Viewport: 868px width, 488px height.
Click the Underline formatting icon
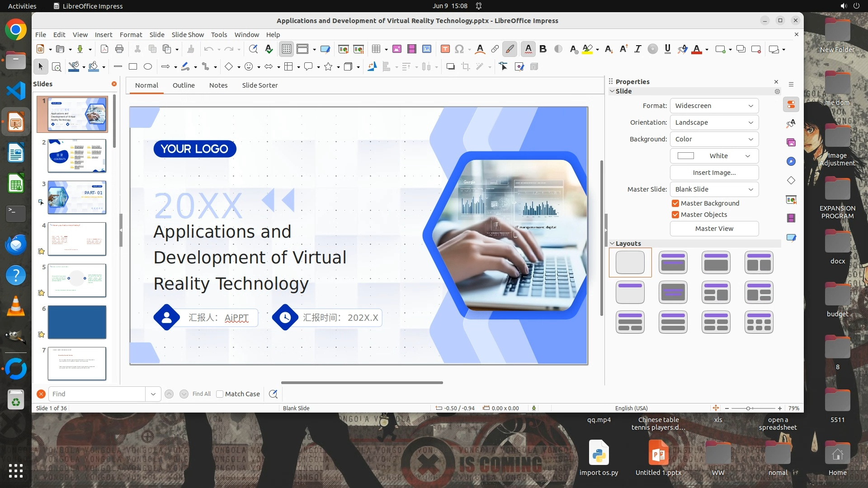click(x=667, y=49)
